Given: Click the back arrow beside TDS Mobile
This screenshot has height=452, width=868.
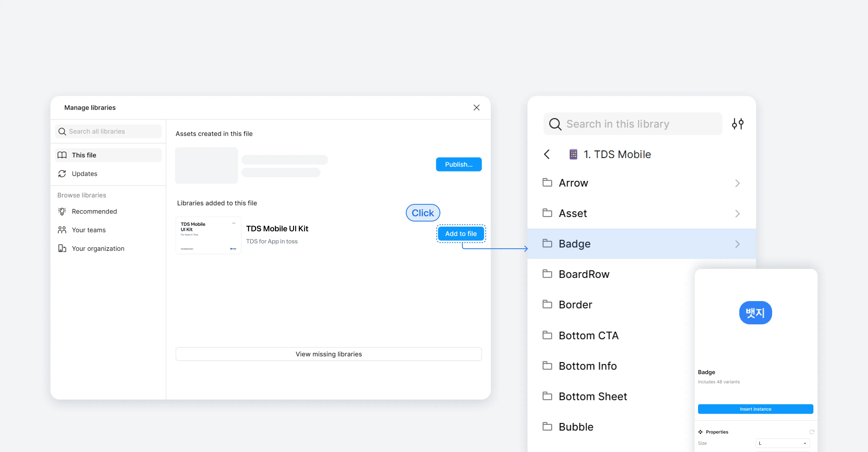Looking at the screenshot, I should (x=547, y=154).
